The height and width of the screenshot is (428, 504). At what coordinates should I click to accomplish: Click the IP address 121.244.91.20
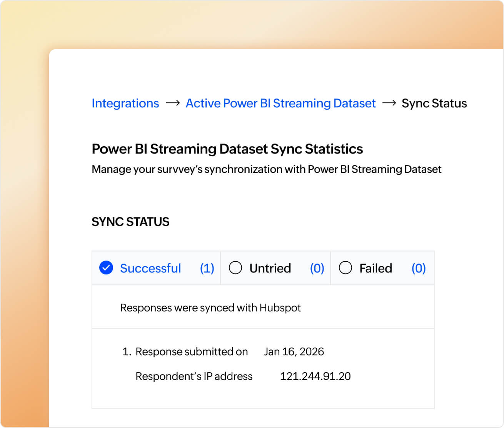pos(315,376)
